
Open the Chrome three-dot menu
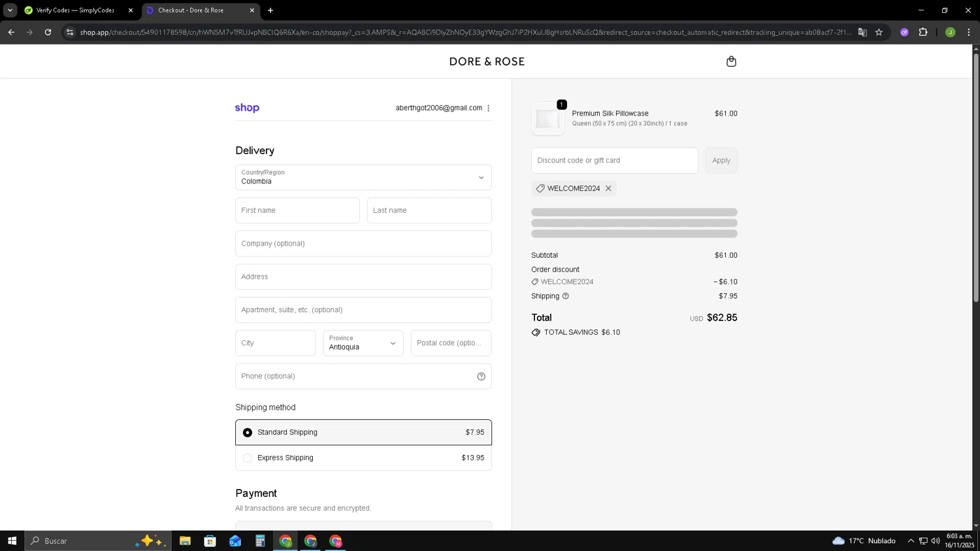click(x=968, y=32)
